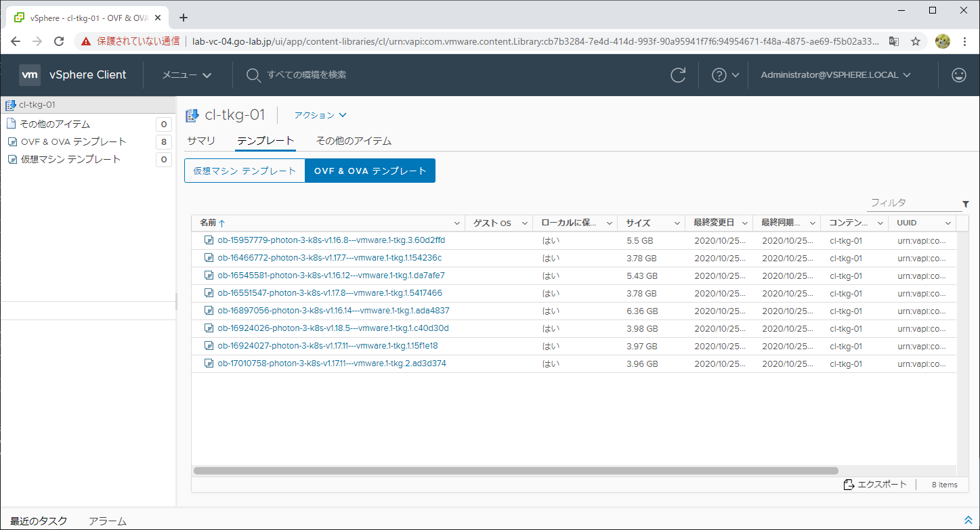Select OVF & OVA テンプレート toggle button
Screen dimensions: 980x530
370,171
